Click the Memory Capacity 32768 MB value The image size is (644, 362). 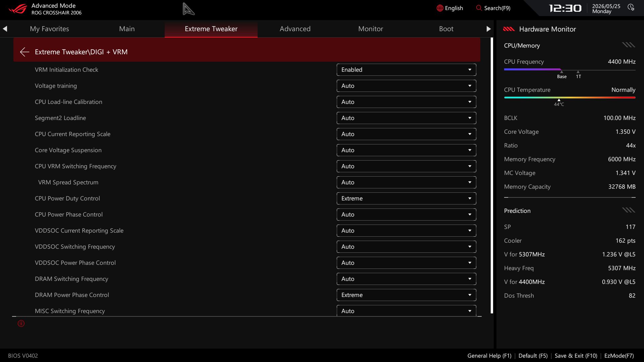pos(622,187)
